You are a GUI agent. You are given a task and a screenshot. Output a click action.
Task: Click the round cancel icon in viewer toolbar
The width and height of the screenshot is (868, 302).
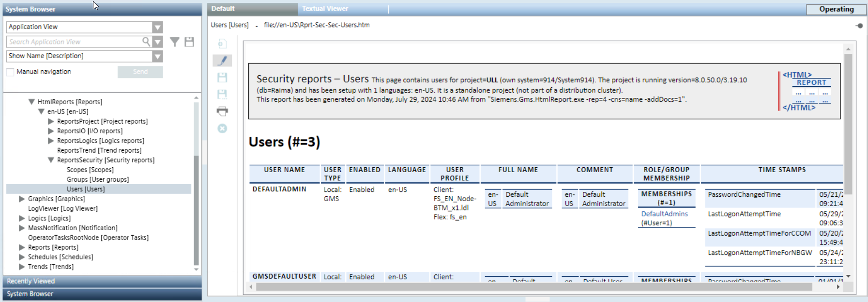(x=222, y=128)
